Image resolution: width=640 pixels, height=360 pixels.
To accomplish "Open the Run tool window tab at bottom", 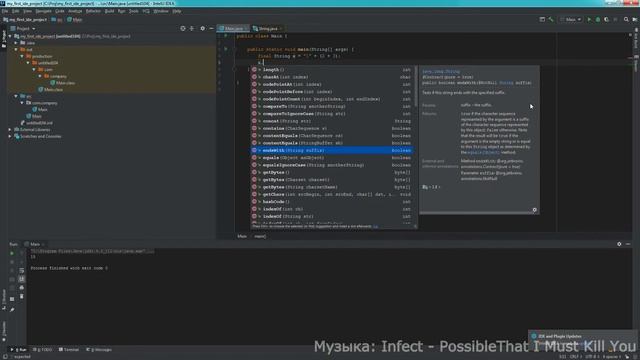I will pyautogui.click(x=18, y=350).
